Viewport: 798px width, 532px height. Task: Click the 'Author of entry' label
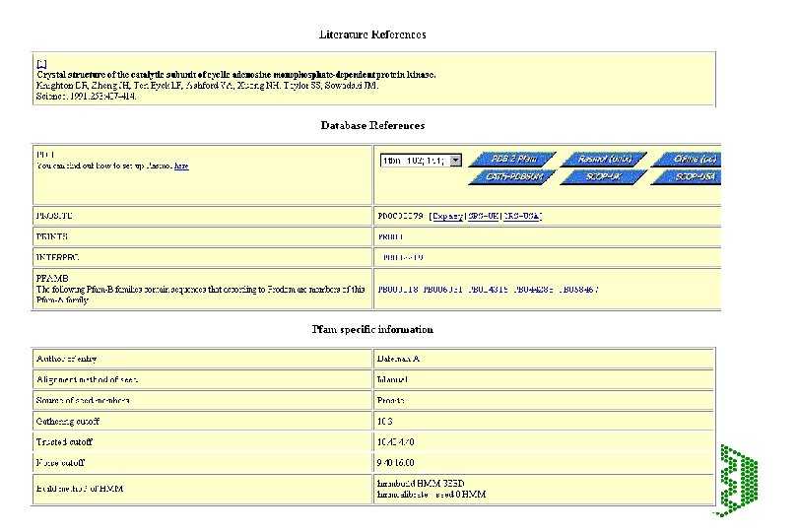tap(66, 359)
